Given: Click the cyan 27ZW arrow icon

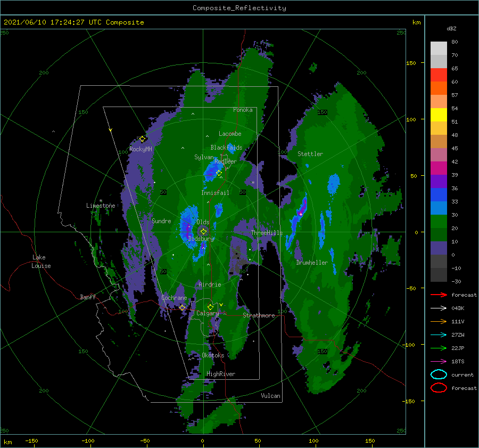Looking at the screenshot, I should tap(439, 335).
